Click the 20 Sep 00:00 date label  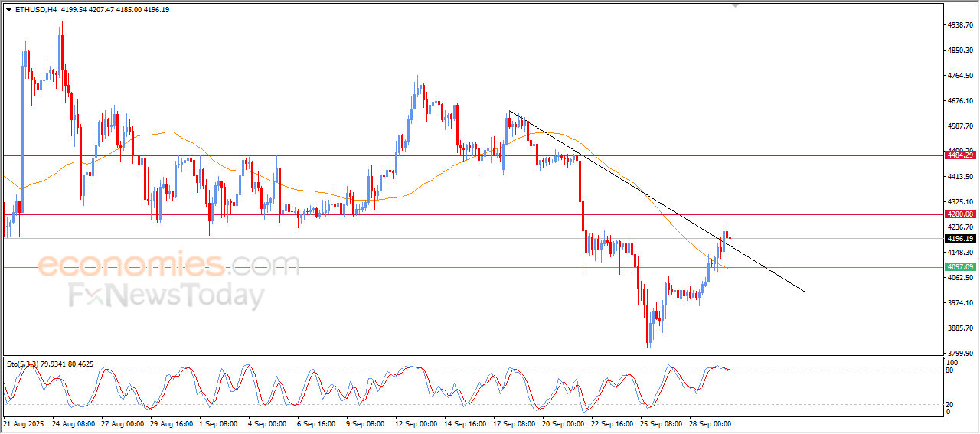coord(563,423)
